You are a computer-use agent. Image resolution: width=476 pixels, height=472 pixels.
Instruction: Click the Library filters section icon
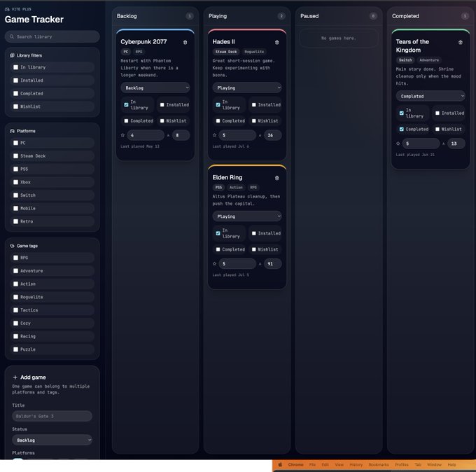click(x=12, y=55)
